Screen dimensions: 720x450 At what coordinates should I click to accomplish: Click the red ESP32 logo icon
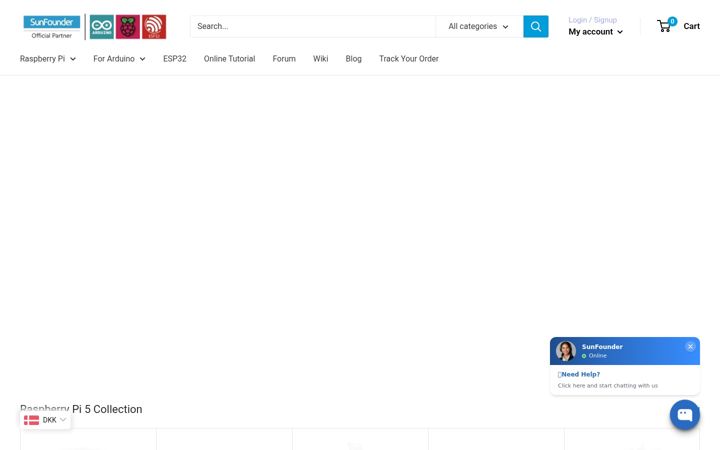154,27
